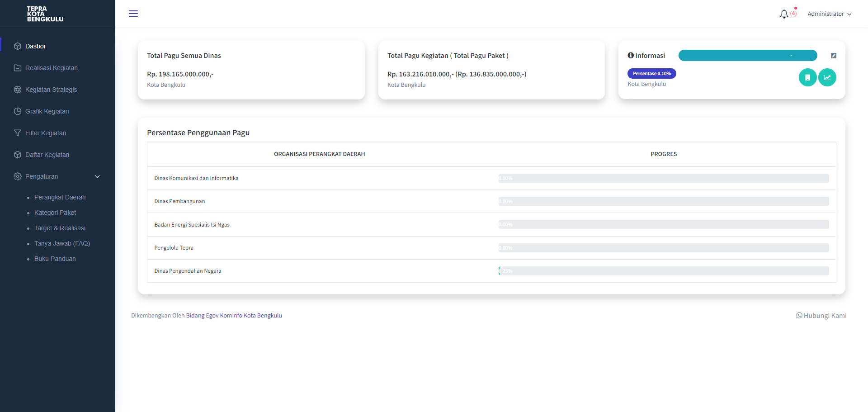Open notifications via the bell icon
The width and height of the screenshot is (868, 412).
click(784, 14)
